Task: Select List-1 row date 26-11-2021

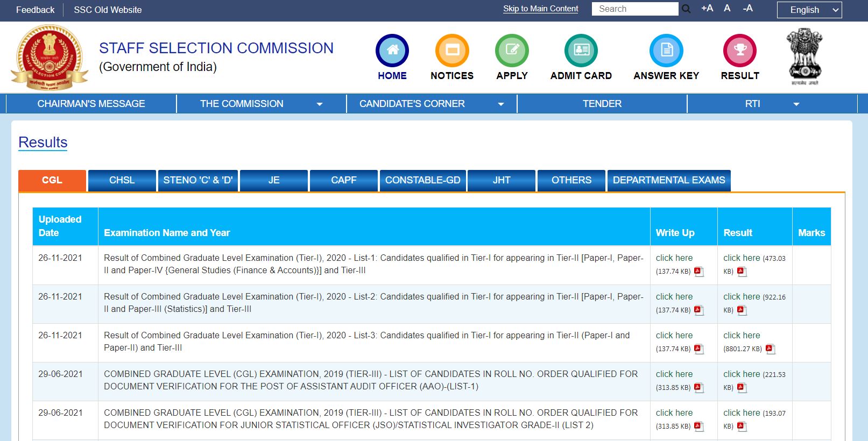Action: pyautogui.click(x=60, y=258)
